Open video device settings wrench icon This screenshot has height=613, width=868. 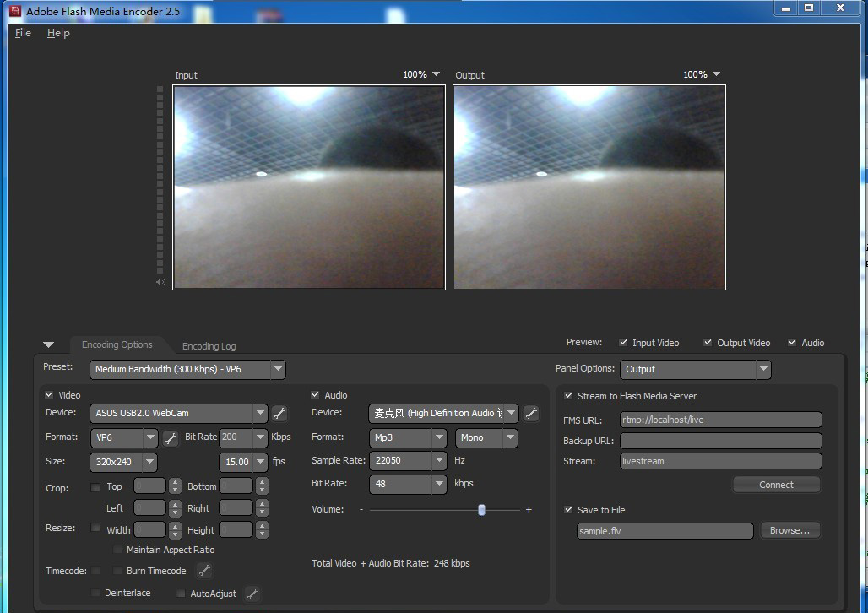click(x=279, y=413)
